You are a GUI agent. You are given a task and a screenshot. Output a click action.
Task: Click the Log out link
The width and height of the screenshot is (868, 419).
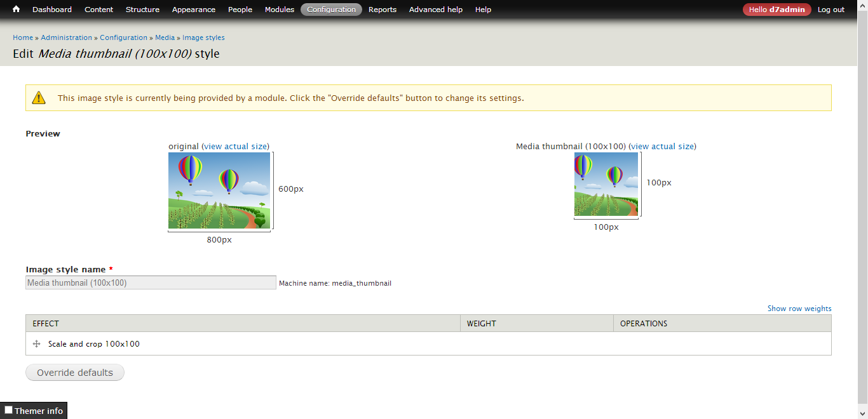pos(831,10)
